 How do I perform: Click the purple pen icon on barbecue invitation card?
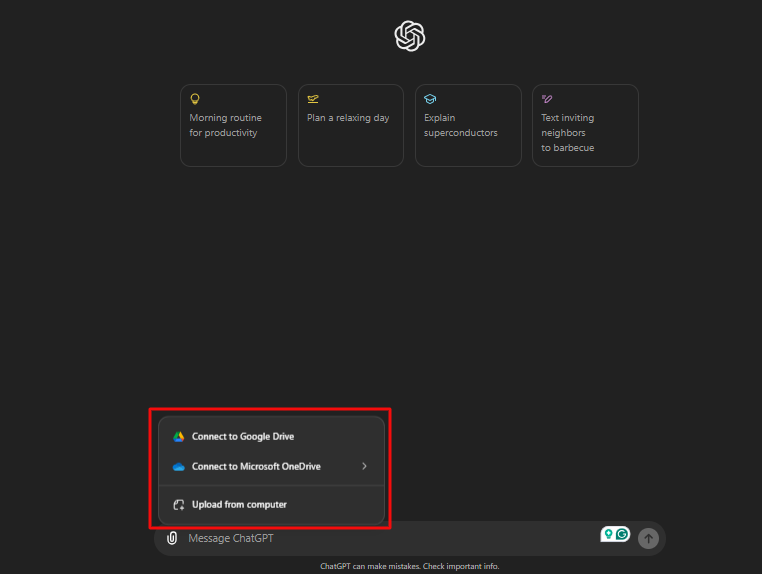(x=547, y=99)
